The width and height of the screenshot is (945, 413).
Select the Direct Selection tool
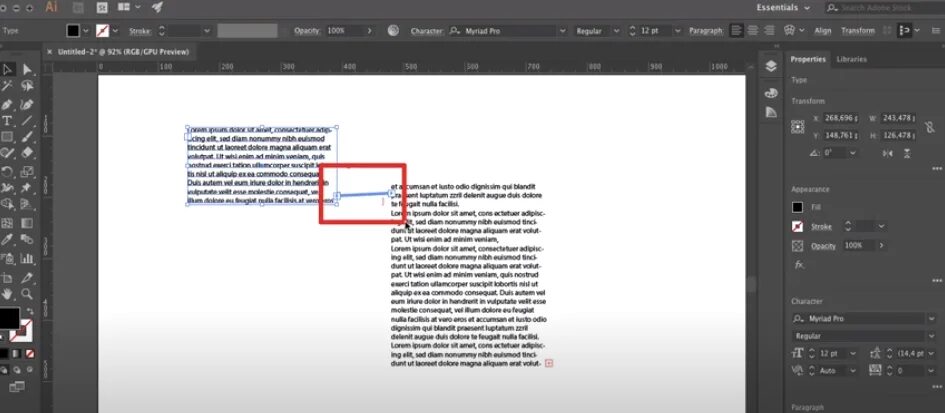27,70
